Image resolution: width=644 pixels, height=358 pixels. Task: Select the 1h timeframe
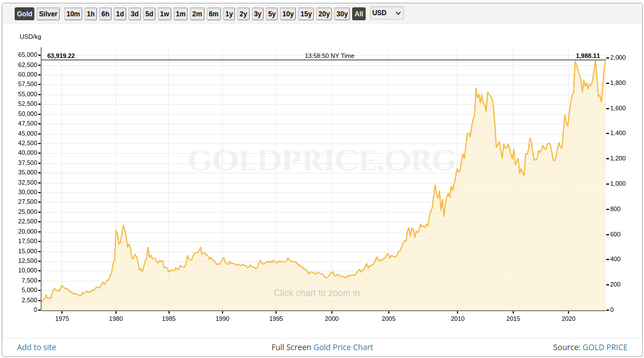90,14
